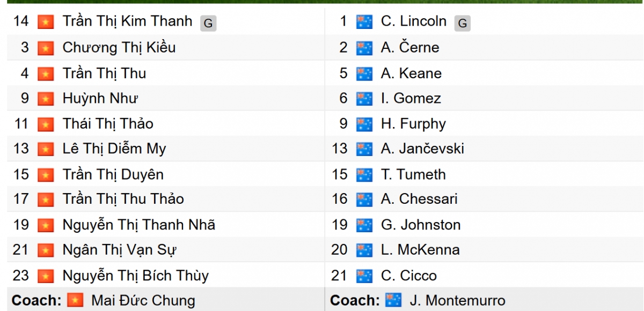The image size is (644, 311).
Task: Click Vietnam flag next to Huỳnh Như
Action: click(46, 99)
